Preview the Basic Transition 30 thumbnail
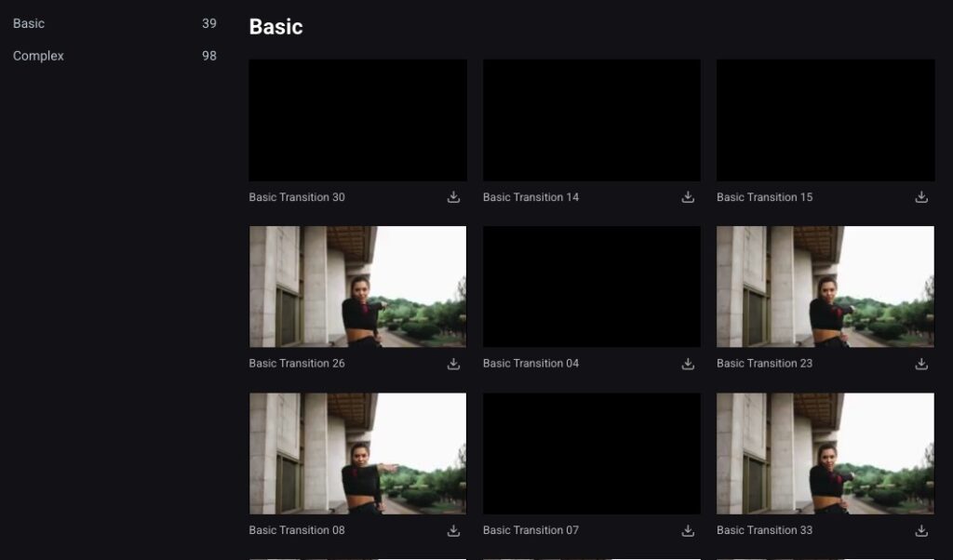The width and height of the screenshot is (953, 560). pos(357,120)
